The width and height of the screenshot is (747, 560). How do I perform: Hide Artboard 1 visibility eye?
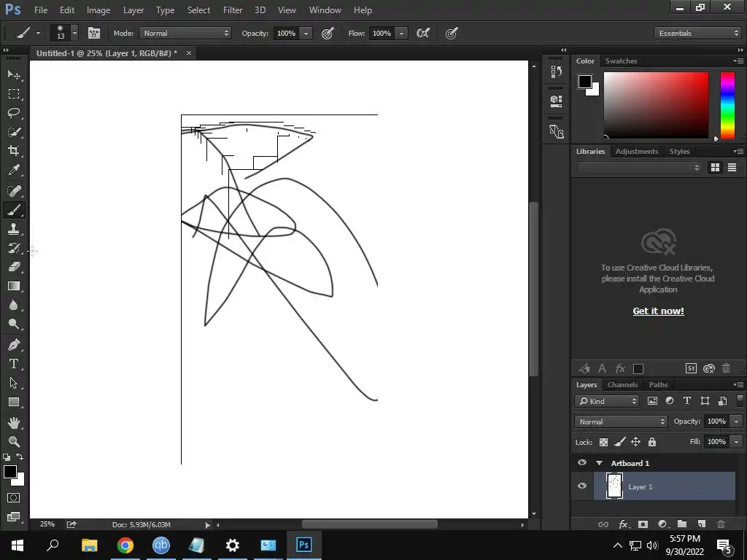coord(582,462)
